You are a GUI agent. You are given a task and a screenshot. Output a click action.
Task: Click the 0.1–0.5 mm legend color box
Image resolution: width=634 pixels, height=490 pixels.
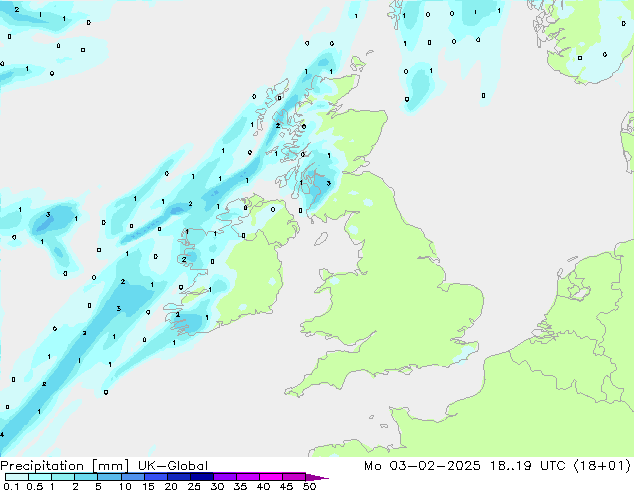(17, 477)
